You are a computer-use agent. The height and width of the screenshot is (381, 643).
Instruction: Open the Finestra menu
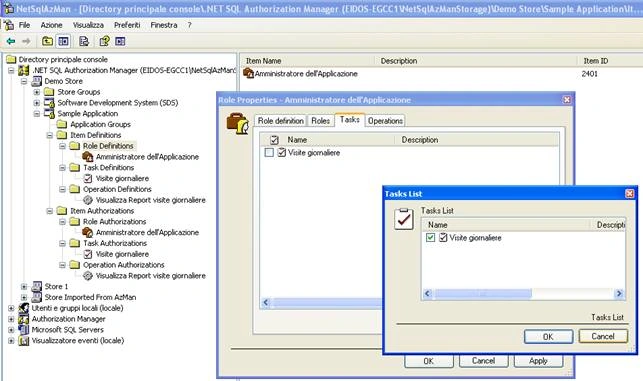[164, 25]
